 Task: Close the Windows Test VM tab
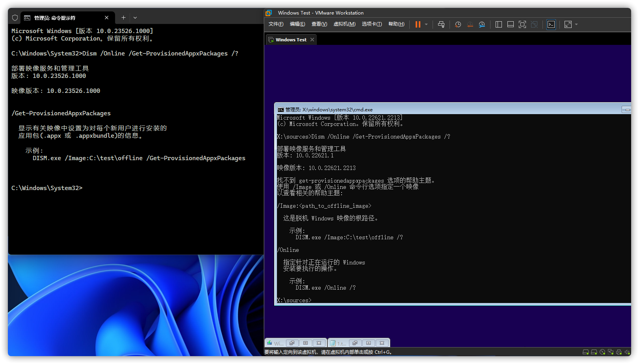coord(312,40)
